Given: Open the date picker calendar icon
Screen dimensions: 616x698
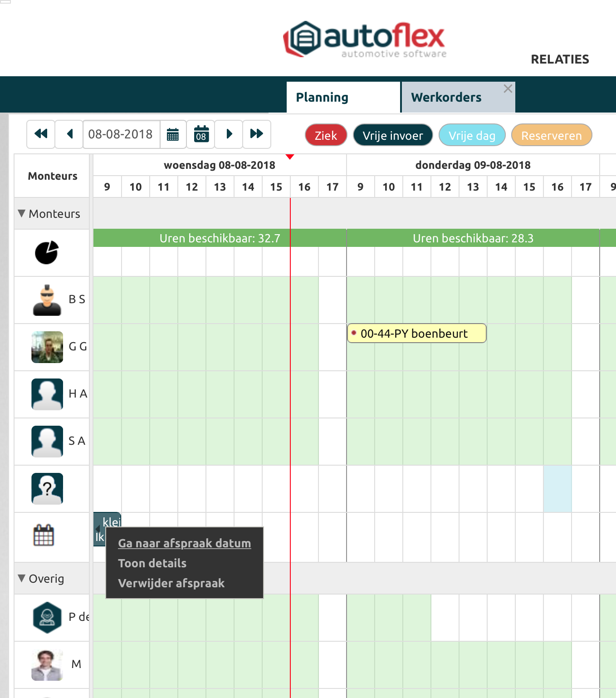Looking at the screenshot, I should tap(173, 134).
